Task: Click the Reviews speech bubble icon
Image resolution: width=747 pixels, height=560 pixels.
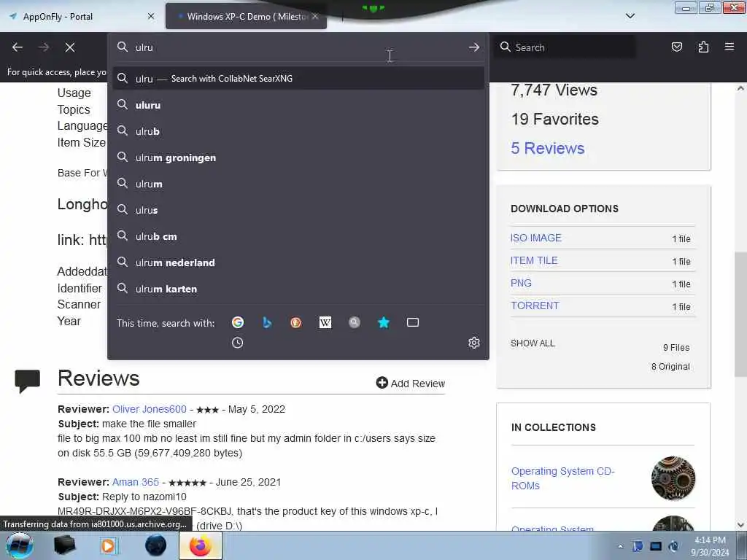Action: pyautogui.click(x=27, y=381)
